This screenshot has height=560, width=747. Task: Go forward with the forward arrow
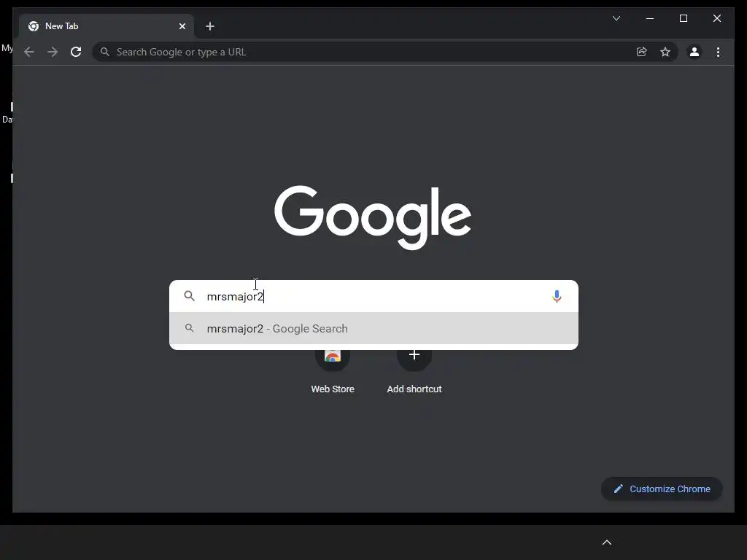click(x=53, y=52)
